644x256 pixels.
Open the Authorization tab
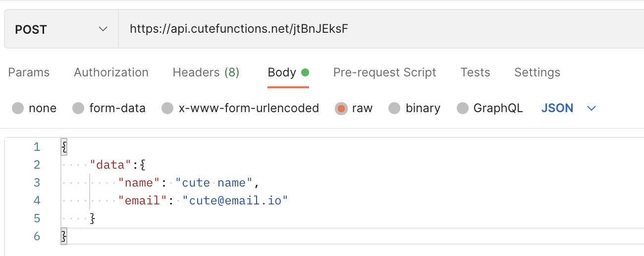[x=111, y=72]
